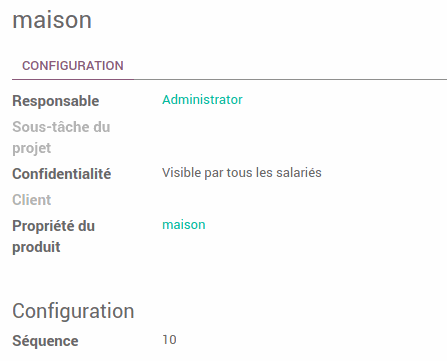447x361 pixels.
Task: Open the green maison product property link
Action: coord(184,225)
